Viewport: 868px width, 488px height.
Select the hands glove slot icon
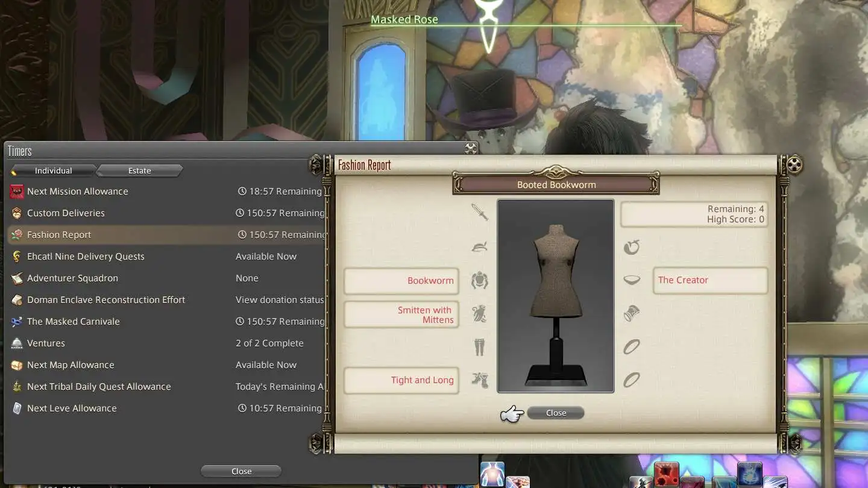(x=480, y=313)
